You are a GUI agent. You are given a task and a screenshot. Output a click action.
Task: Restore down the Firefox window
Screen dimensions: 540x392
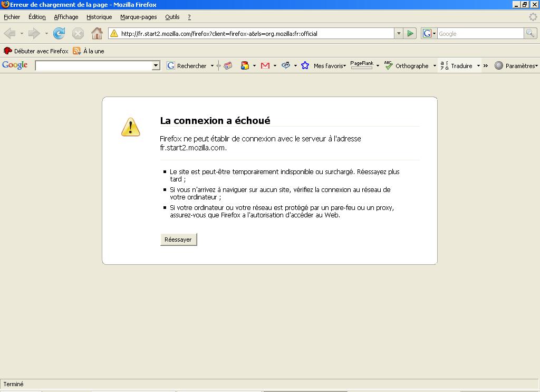(x=525, y=4)
